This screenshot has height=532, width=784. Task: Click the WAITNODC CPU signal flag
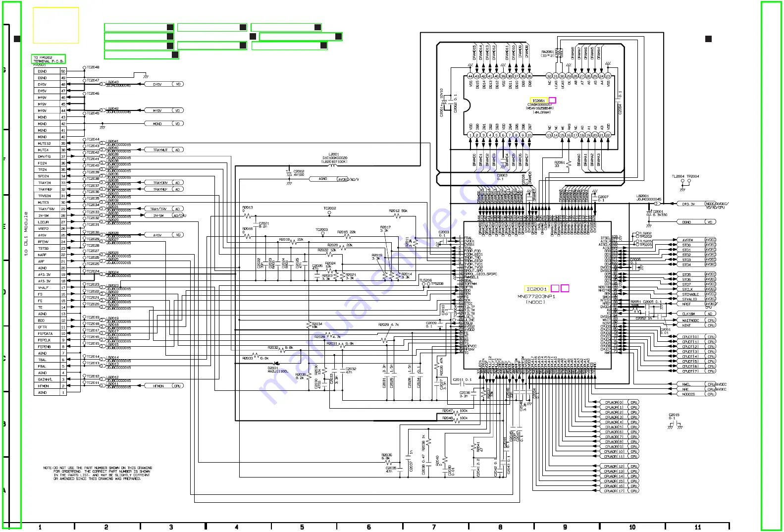coord(696,320)
